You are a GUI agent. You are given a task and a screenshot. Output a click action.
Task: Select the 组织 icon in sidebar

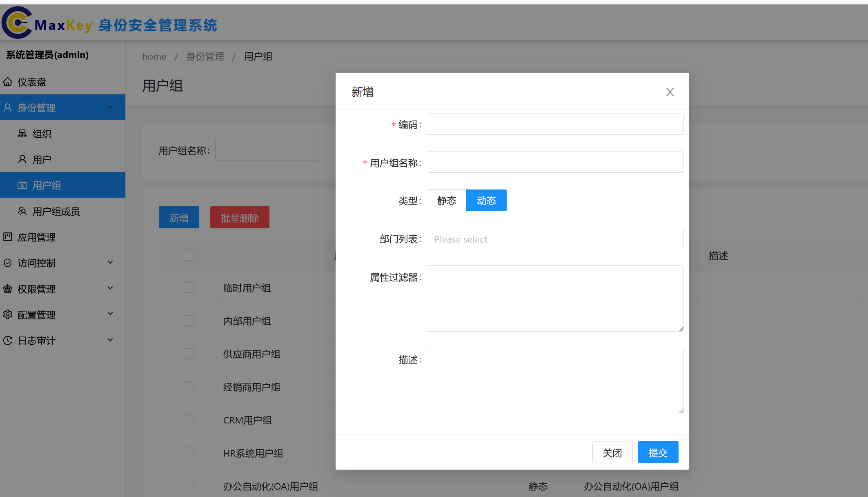(x=22, y=134)
